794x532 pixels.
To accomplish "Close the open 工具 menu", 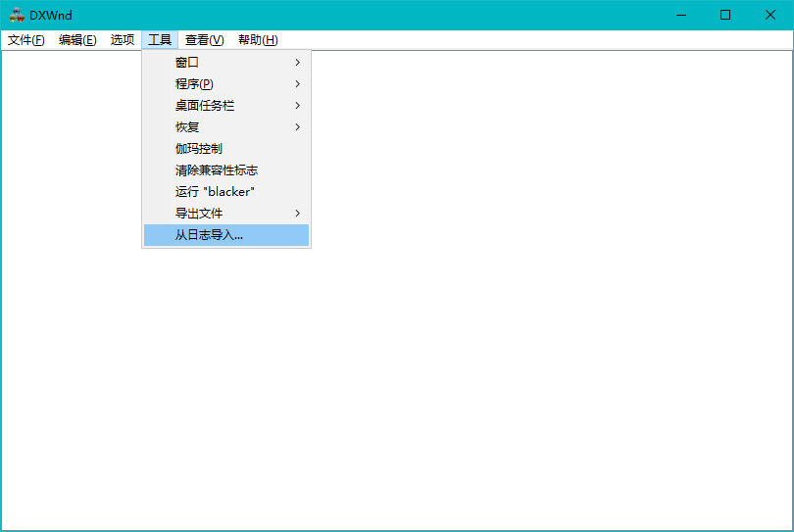I will click(x=160, y=40).
